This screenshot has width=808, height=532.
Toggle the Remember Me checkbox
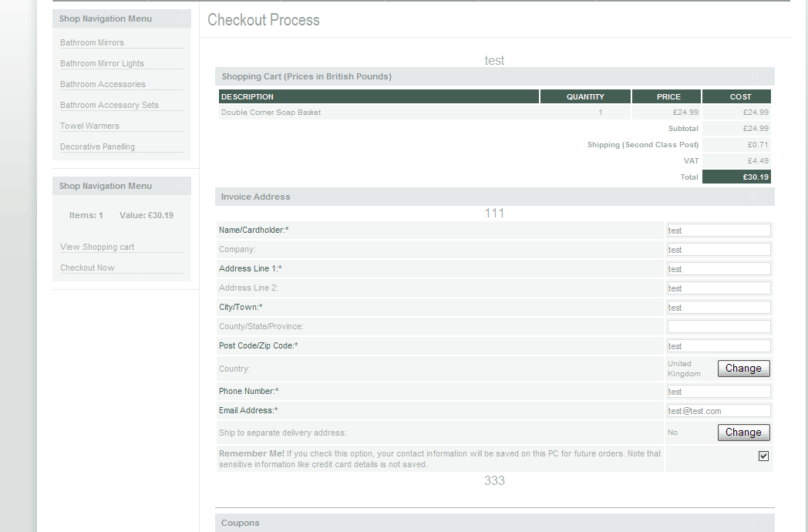click(763, 456)
